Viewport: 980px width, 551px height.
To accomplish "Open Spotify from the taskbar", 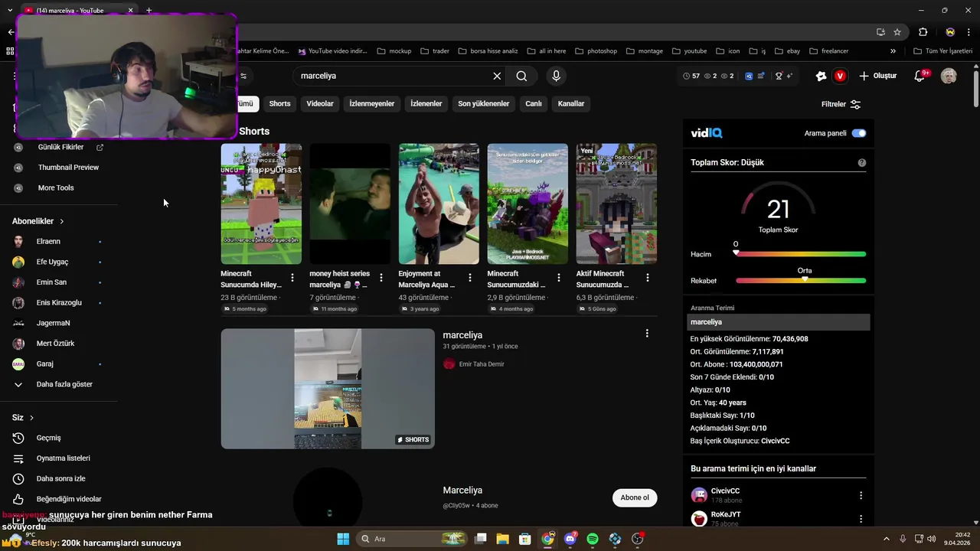I will point(593,539).
